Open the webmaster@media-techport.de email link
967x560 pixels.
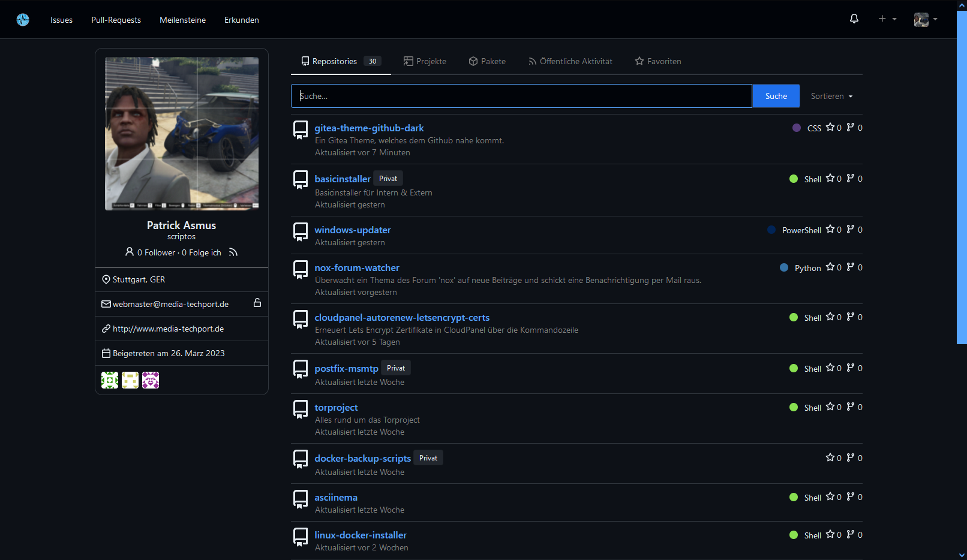170,304
